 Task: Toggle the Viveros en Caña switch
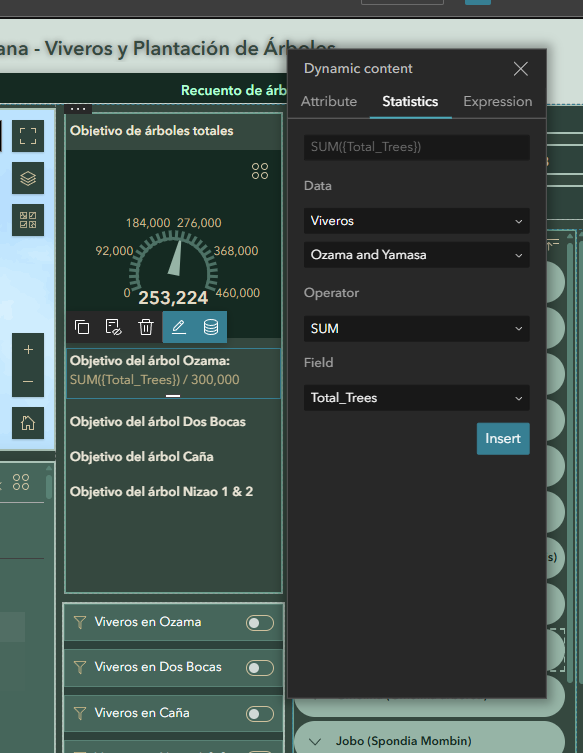260,714
